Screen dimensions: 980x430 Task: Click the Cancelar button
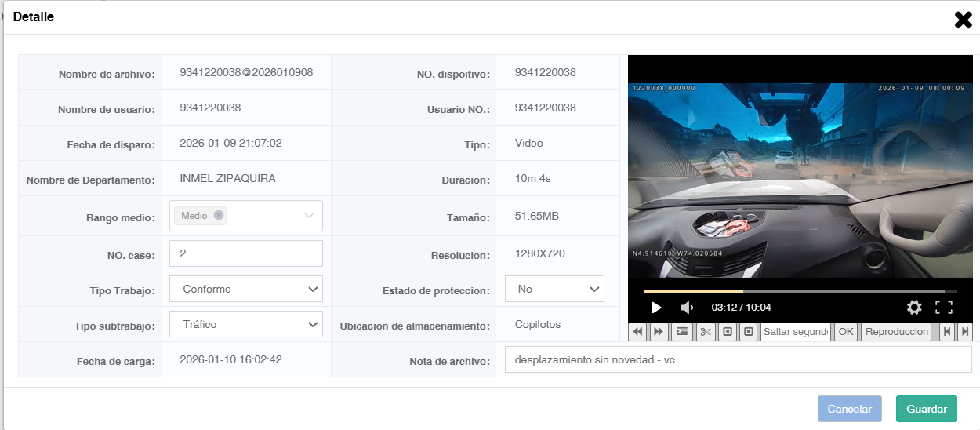(x=850, y=409)
